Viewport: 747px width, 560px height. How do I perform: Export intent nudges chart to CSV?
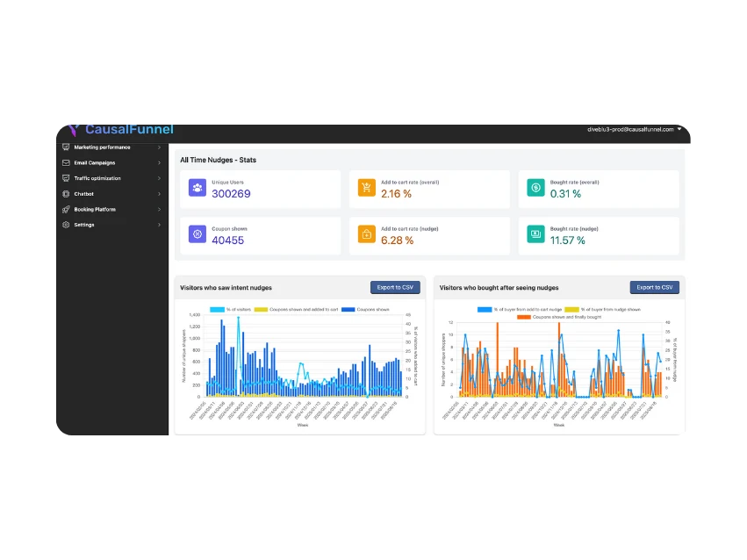tap(395, 287)
